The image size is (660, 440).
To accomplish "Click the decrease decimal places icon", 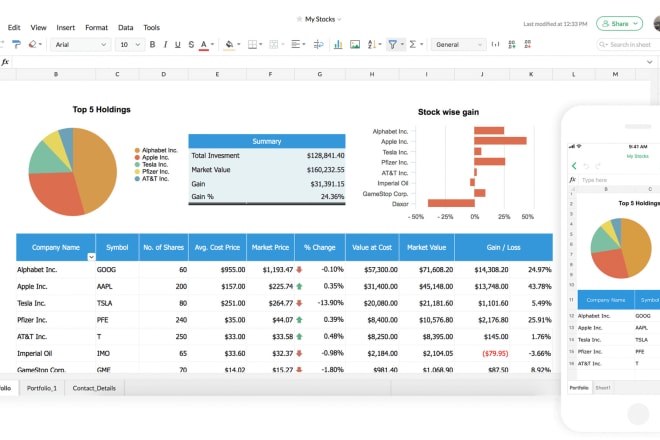I will [x=527, y=44].
